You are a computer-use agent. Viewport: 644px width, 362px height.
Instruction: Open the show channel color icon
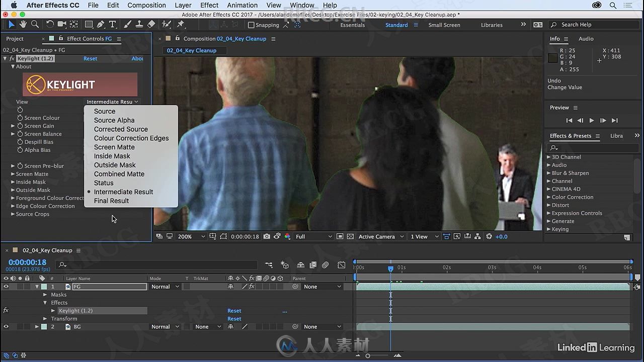pyautogui.click(x=288, y=236)
